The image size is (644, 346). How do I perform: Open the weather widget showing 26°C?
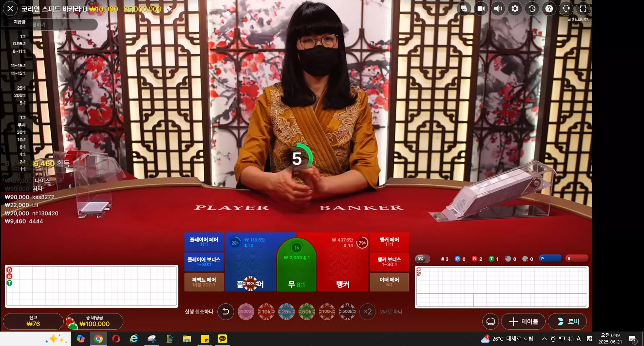[x=507, y=339]
